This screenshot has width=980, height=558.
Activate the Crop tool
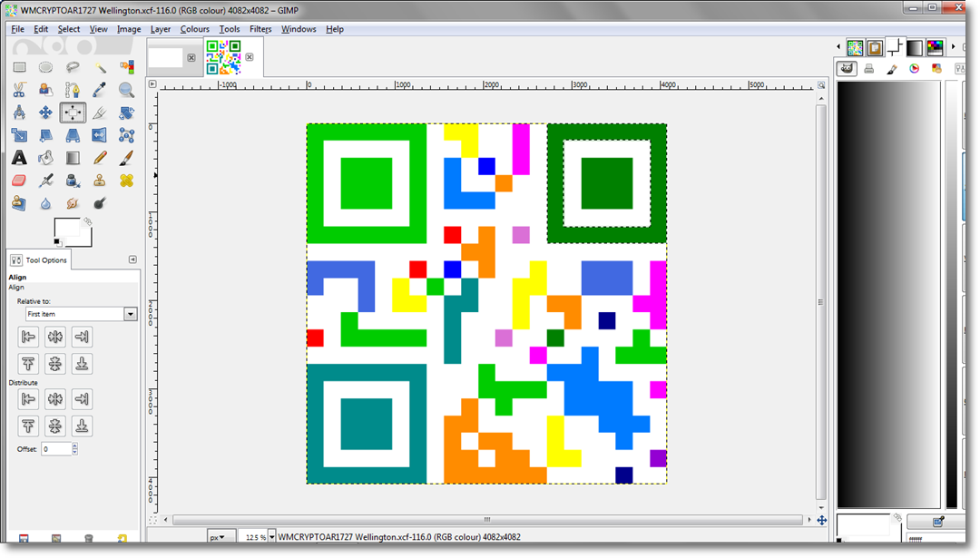100,113
